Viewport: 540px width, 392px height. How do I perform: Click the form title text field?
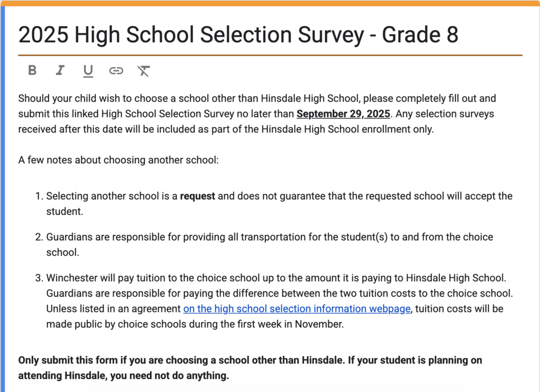click(x=239, y=35)
